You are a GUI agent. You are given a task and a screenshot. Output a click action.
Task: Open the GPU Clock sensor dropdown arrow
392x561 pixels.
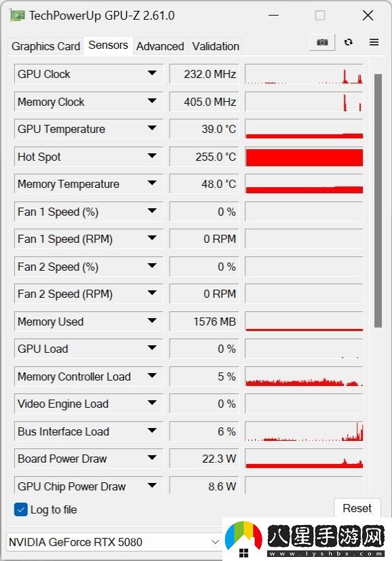152,73
